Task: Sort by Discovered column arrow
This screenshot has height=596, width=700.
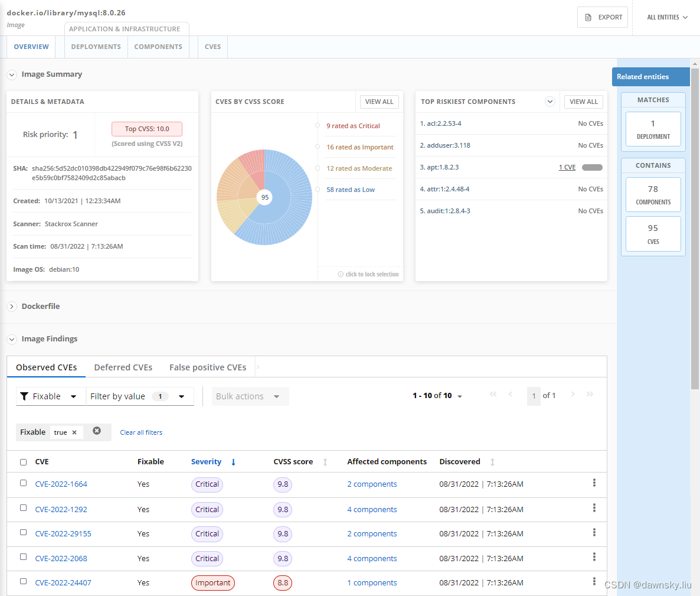Action: 492,463
